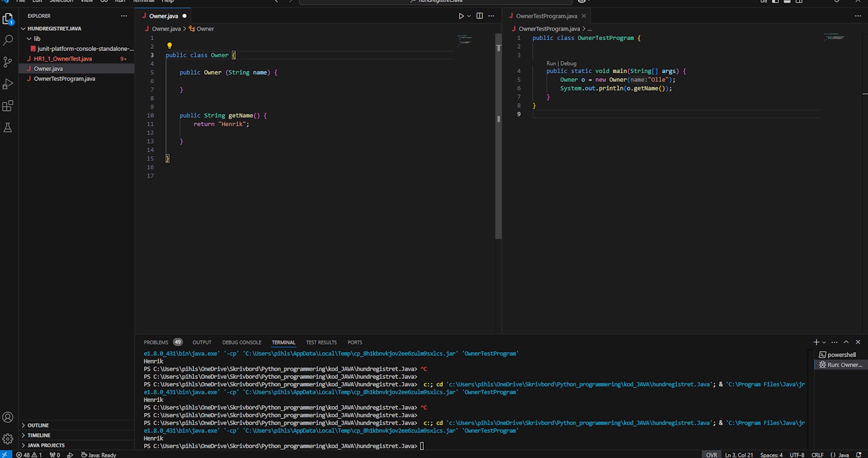868x458 pixels.
Task: Collapse the lib folder
Action: [x=29, y=38]
